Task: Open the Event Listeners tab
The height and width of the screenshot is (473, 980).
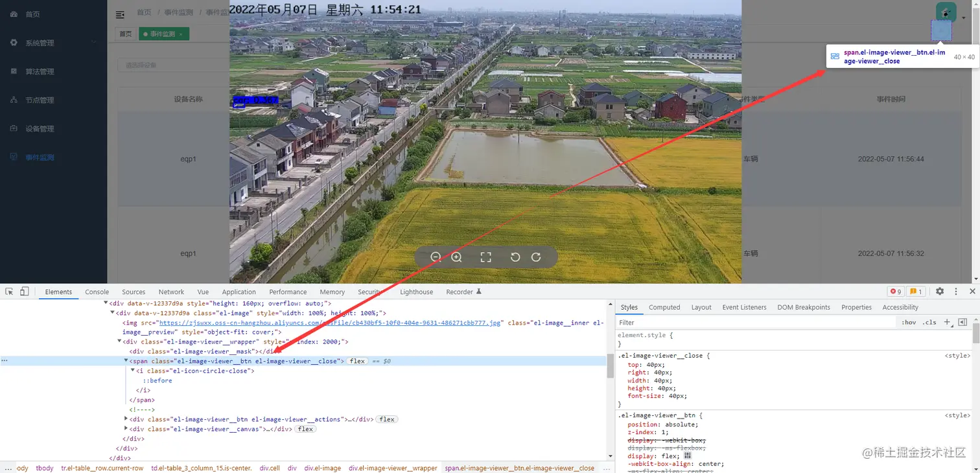Action: 744,307
